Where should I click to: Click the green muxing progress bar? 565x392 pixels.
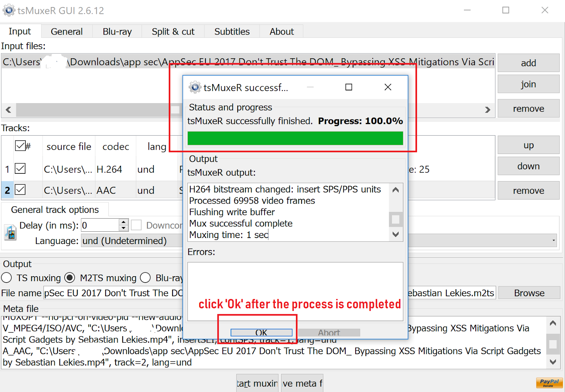(x=295, y=138)
